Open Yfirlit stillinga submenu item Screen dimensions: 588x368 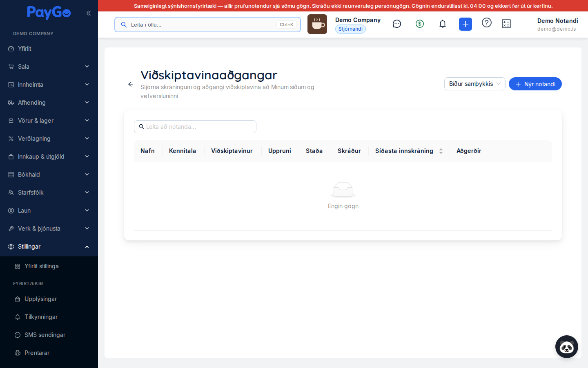(x=49, y=266)
